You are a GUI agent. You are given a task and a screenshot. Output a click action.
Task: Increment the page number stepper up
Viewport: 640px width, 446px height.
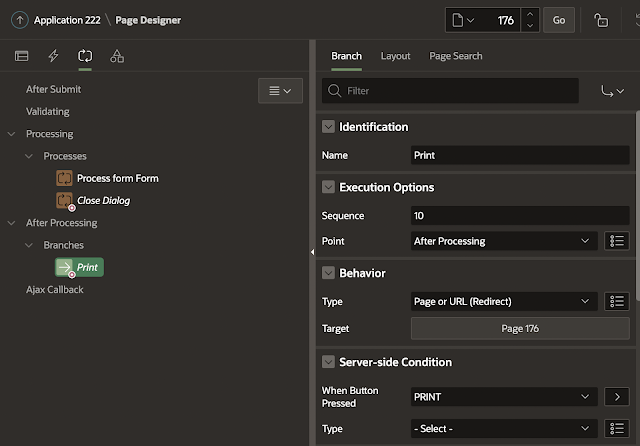click(x=530, y=14)
